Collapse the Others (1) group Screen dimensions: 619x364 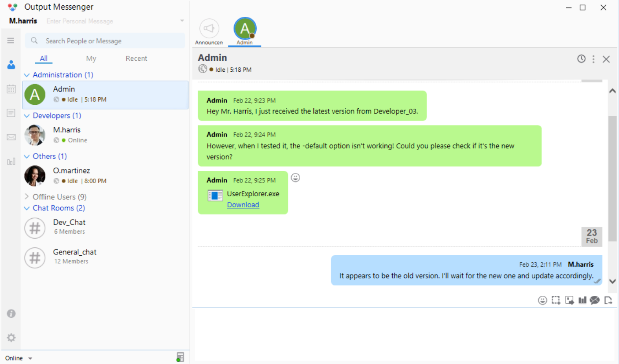pyautogui.click(x=26, y=156)
